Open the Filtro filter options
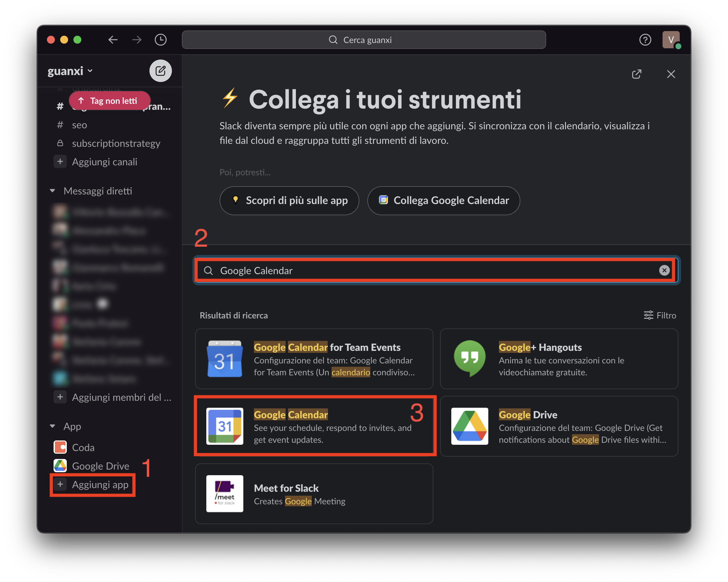Screen dimensions: 728x582 (x=660, y=315)
